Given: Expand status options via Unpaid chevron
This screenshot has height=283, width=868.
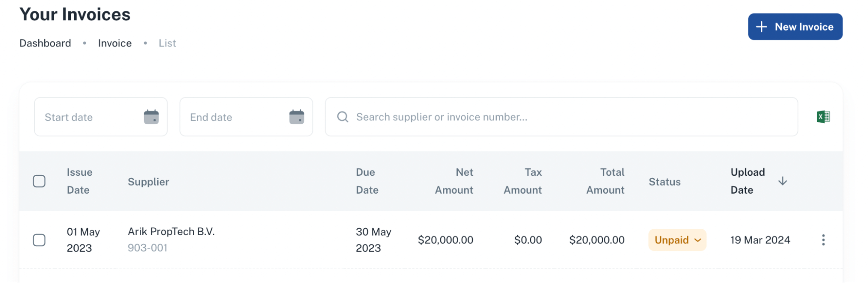Looking at the screenshot, I should point(698,240).
